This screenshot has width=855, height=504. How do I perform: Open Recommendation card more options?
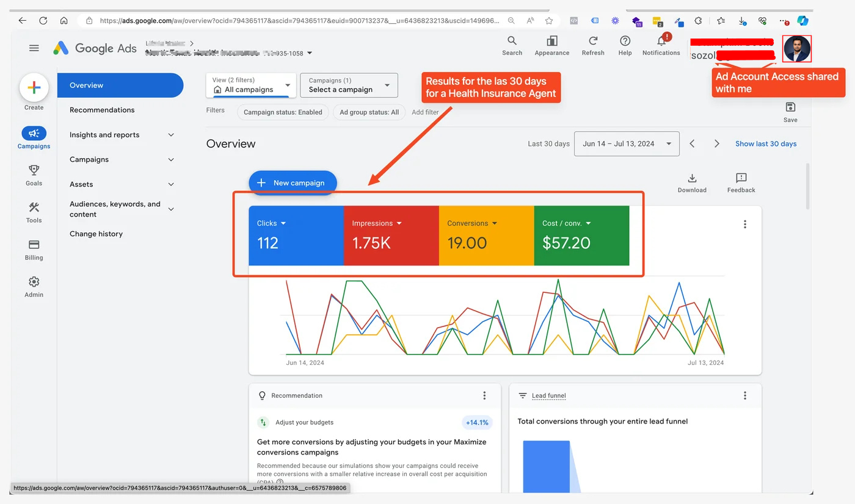click(484, 395)
